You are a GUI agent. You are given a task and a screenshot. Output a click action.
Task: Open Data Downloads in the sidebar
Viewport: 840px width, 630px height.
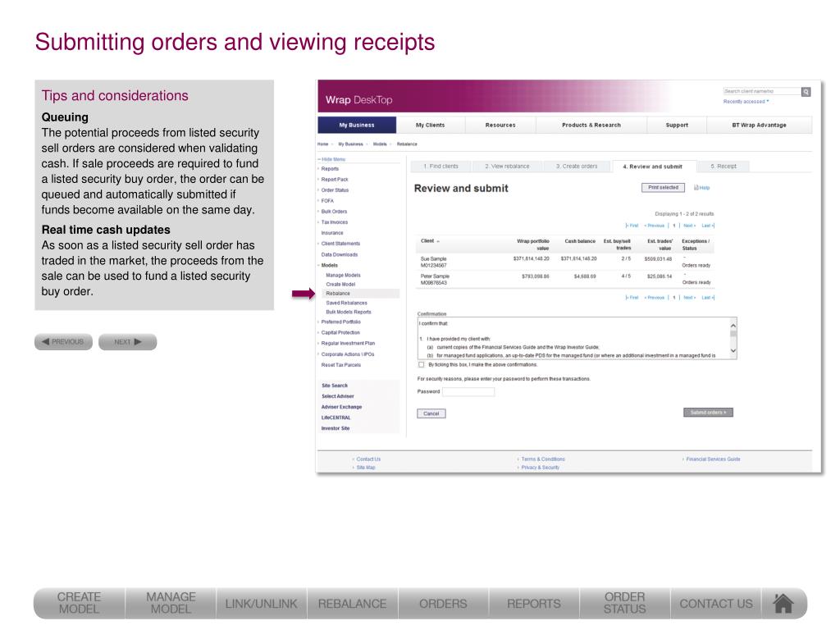pos(339,255)
